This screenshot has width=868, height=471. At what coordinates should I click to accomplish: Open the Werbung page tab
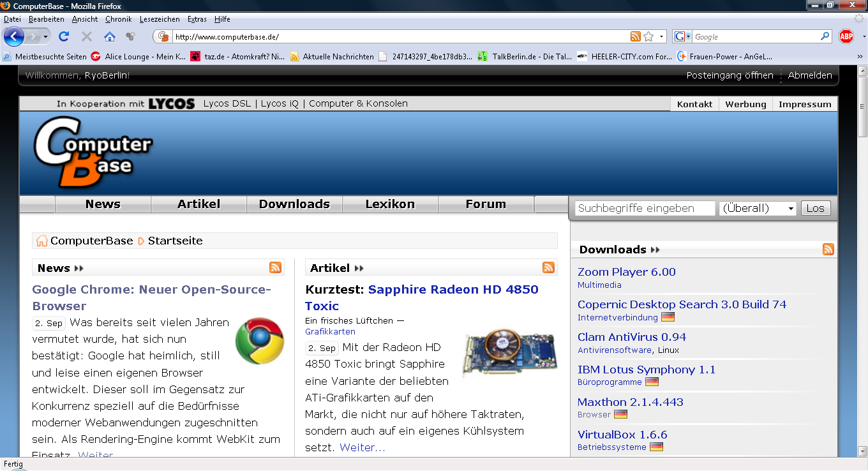pyautogui.click(x=745, y=104)
